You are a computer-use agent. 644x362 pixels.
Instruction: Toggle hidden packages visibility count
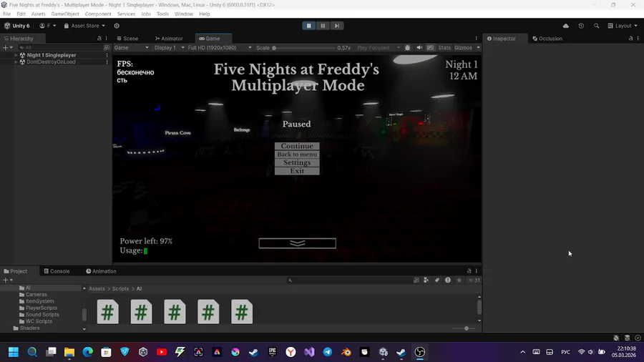pos(474,280)
